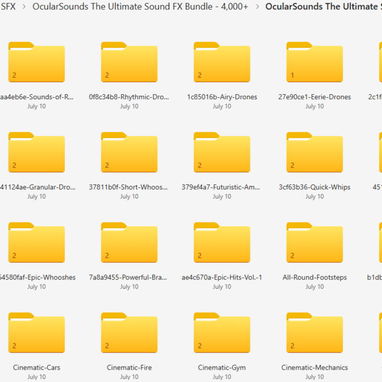Click 'July 10' date under 0f8c34b8-Rhythmic-Dro
The height and width of the screenshot is (382, 382).
click(129, 106)
